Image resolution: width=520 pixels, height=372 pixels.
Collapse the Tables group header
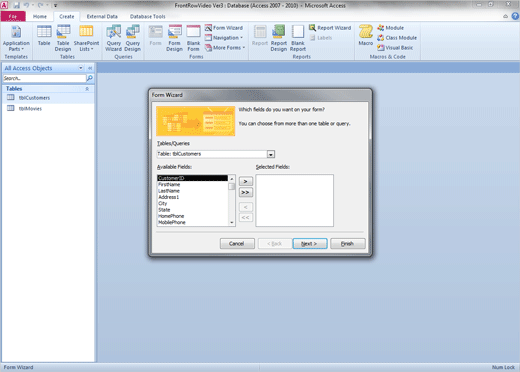point(87,89)
